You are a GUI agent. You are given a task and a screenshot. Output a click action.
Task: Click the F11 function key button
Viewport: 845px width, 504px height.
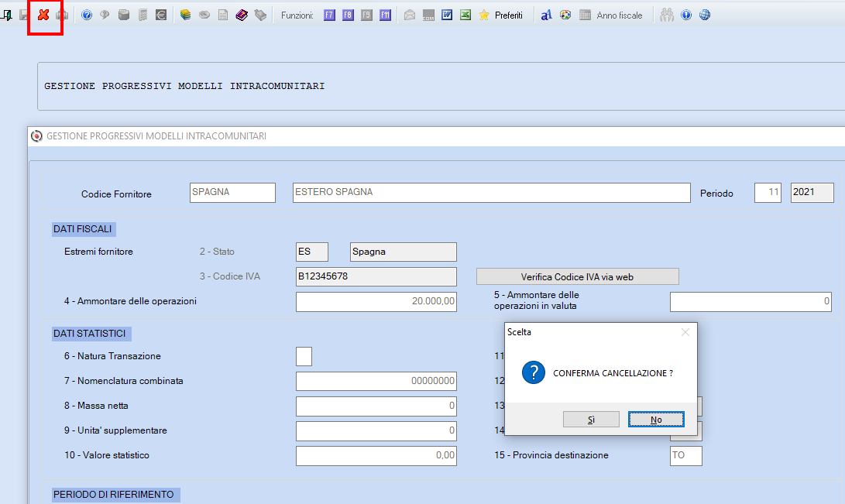click(385, 15)
